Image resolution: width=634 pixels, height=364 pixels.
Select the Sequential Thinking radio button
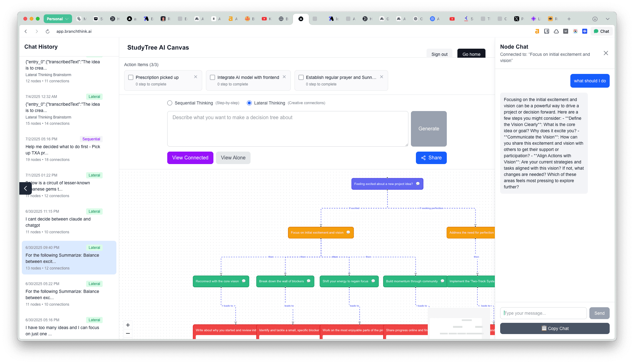pos(169,103)
